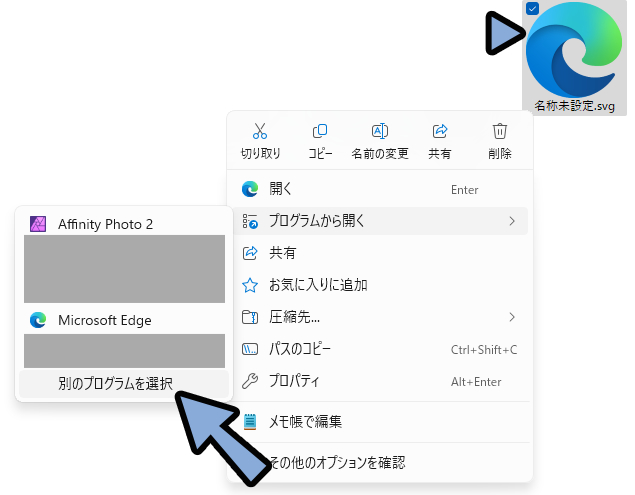
Task: Click the Cut (切り取り) scissors icon
Action: pyautogui.click(x=260, y=131)
